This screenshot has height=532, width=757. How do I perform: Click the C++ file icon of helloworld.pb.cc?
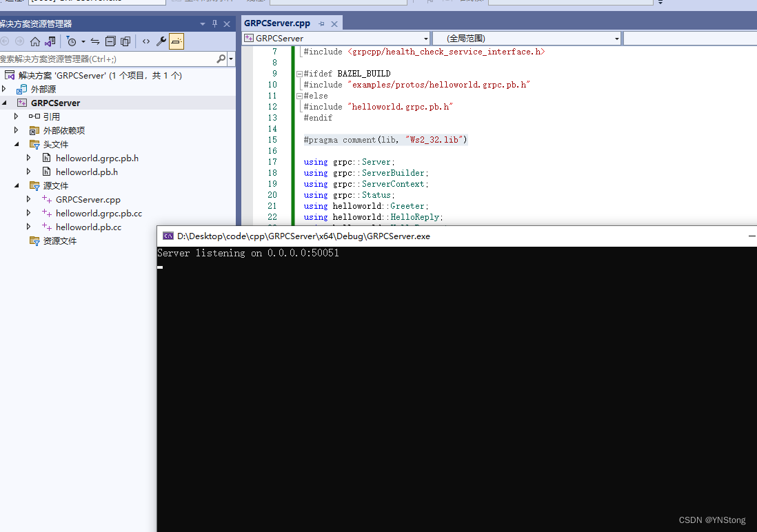[x=47, y=227]
